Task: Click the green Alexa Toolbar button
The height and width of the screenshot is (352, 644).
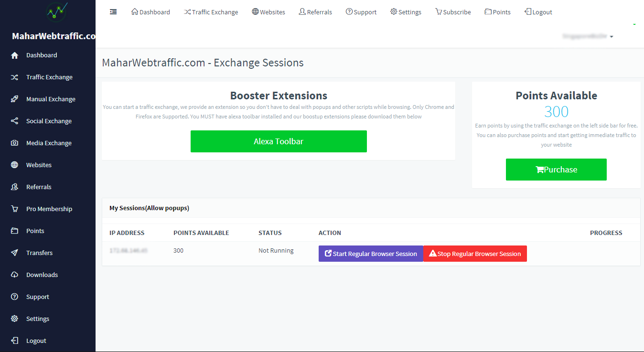Action: (x=279, y=141)
